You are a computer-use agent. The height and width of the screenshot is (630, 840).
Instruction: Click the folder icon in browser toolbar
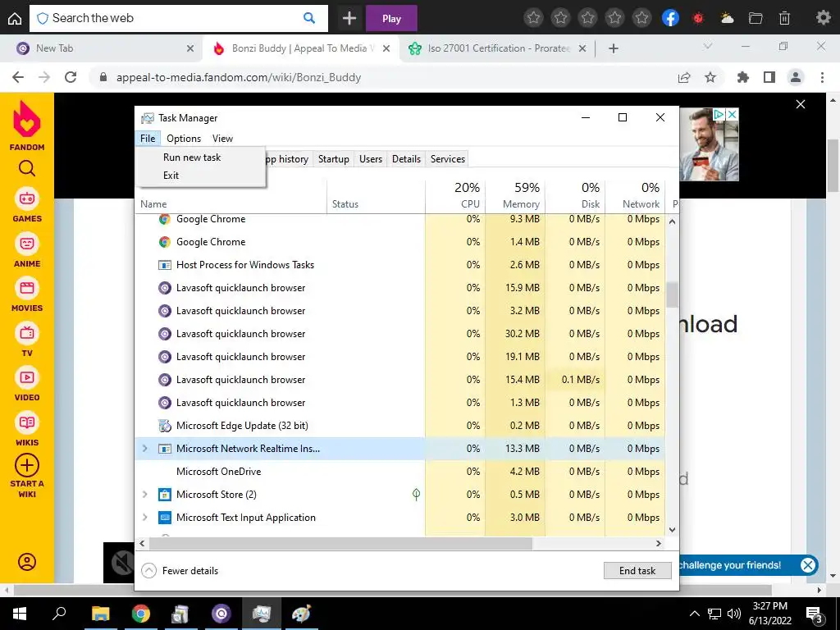[756, 18]
